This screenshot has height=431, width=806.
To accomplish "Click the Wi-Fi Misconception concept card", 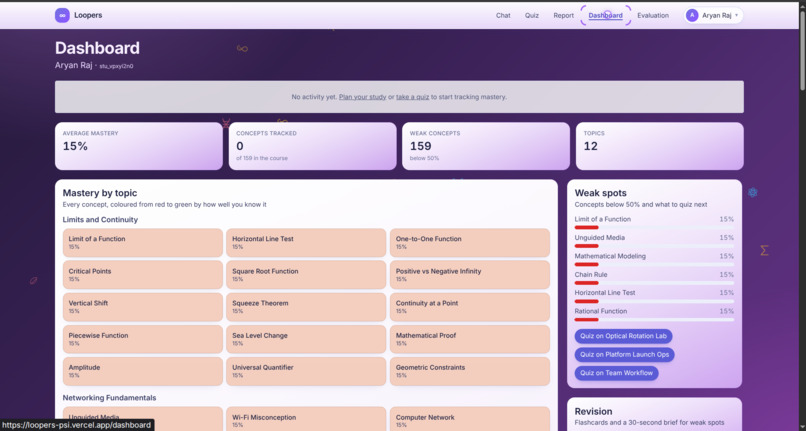I will pos(306,419).
